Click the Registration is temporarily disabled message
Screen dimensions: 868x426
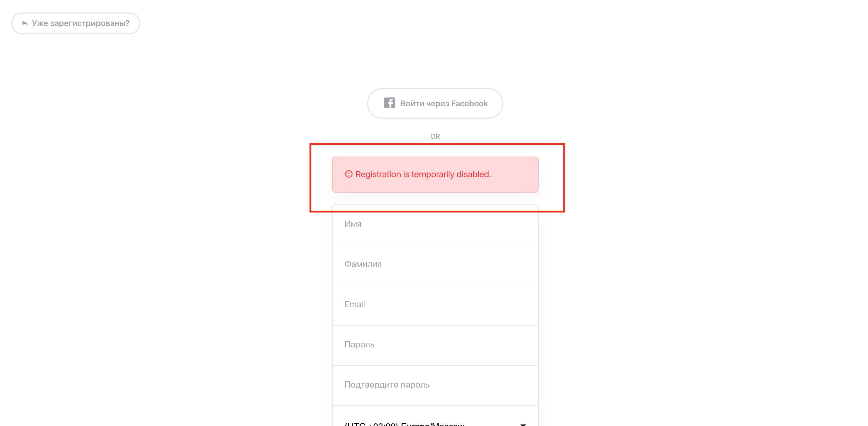[423, 174]
